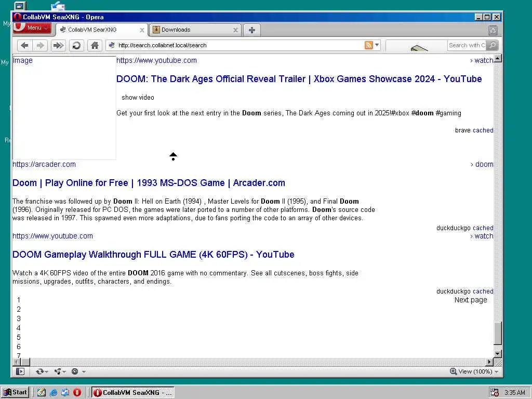Viewport: 532px width, 399px height.
Task: Go back with the Back arrow
Action: point(25,45)
